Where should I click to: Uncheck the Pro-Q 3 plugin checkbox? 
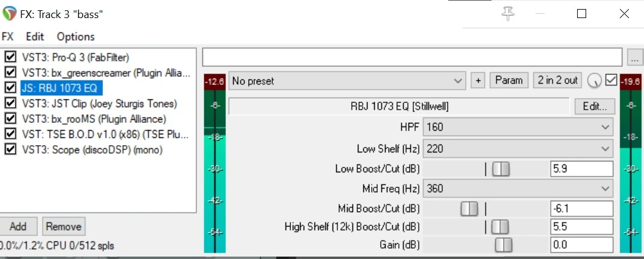[10, 57]
